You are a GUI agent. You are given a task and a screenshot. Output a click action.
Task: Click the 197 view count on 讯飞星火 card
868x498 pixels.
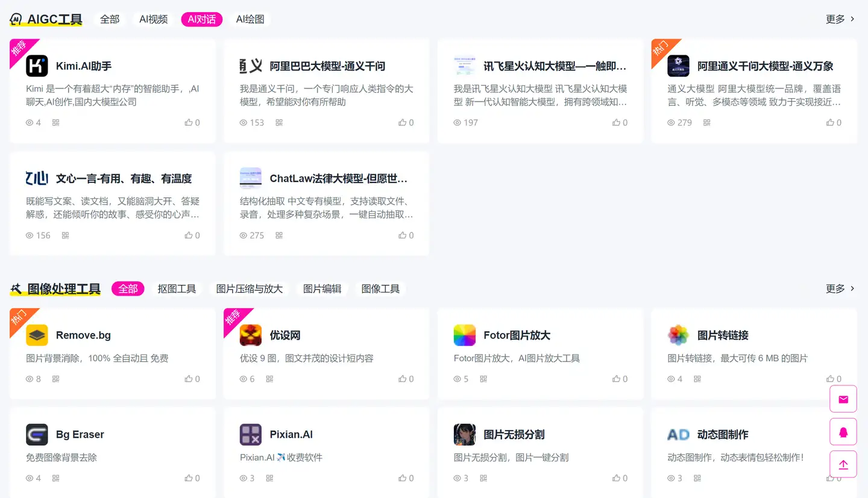[x=466, y=122]
